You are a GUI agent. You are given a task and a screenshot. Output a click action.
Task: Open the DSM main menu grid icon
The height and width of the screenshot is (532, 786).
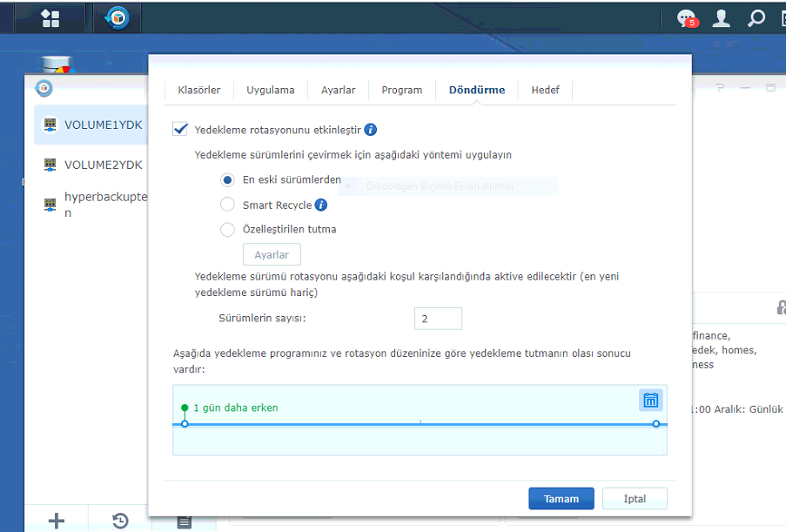[x=50, y=17]
